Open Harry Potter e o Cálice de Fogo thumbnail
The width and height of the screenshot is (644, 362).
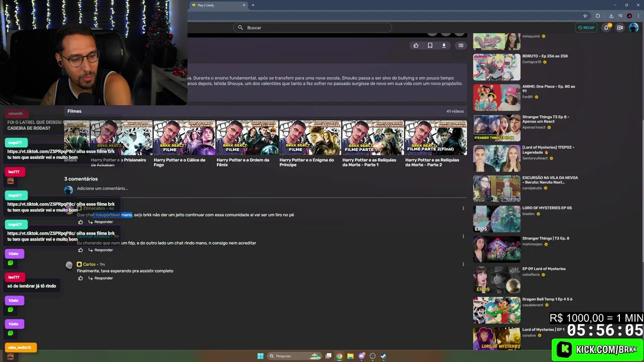[184, 138]
